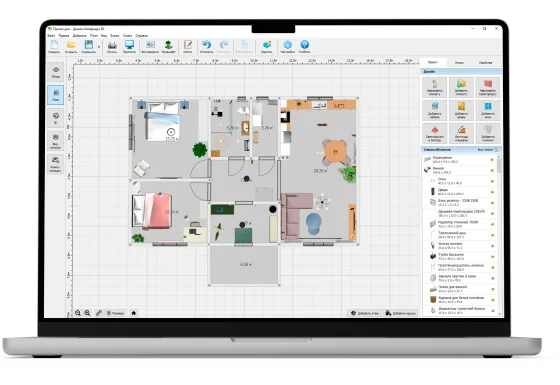
Task: Click the add window tile
Action: click(x=488, y=110)
